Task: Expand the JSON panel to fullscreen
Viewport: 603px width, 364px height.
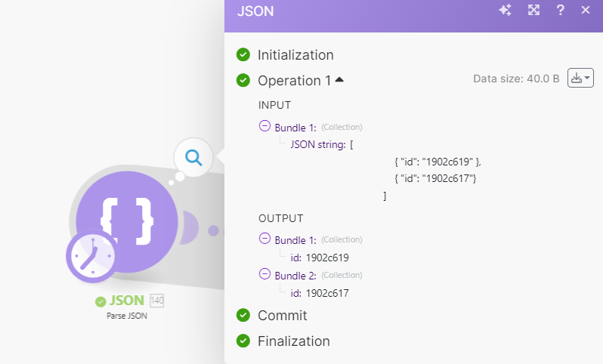Action: click(533, 11)
